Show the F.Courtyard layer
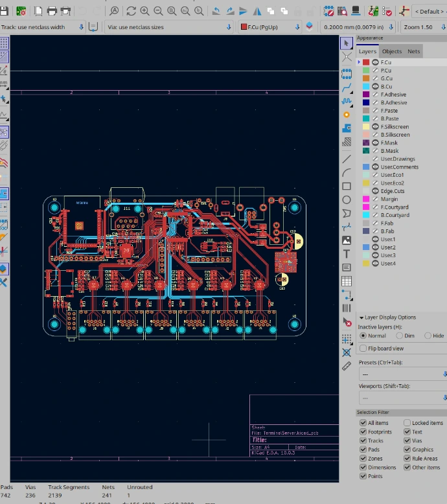Screen dimensions: 447x504 pyautogui.click(x=375, y=207)
